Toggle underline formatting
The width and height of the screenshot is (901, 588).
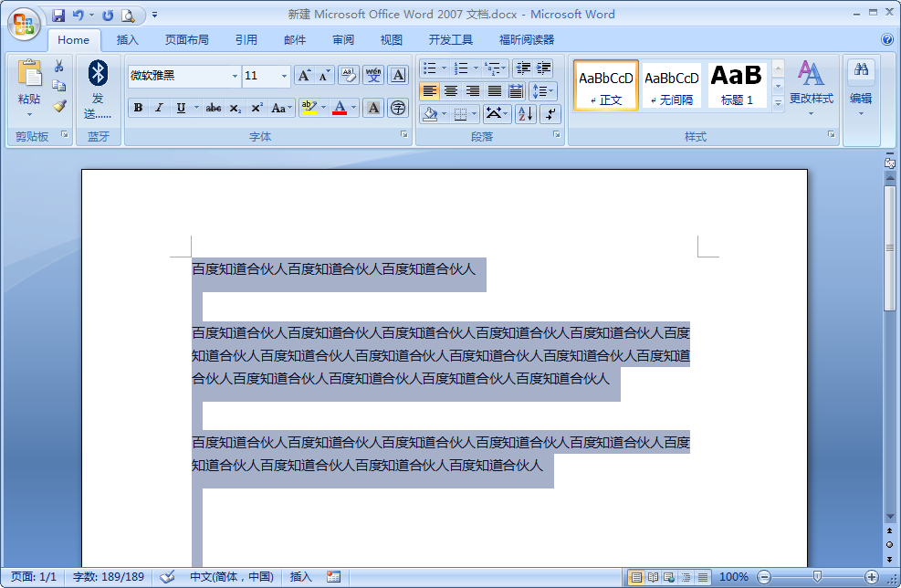(181, 108)
